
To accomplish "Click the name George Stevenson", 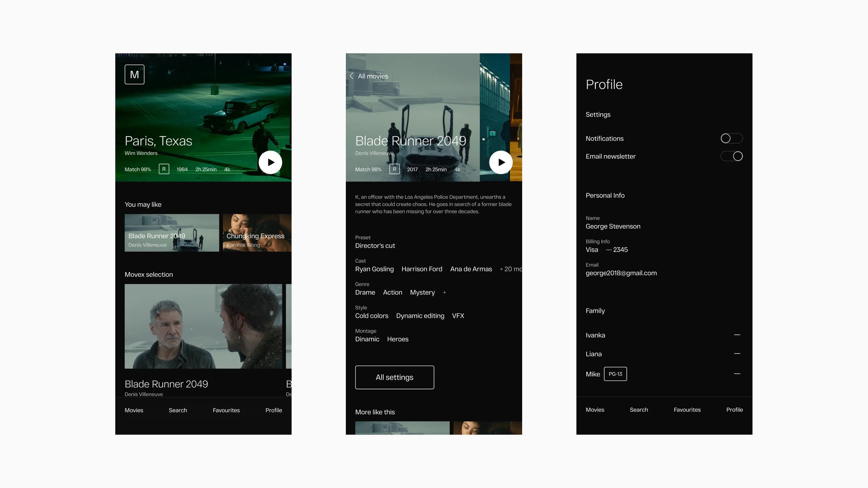I will [613, 226].
